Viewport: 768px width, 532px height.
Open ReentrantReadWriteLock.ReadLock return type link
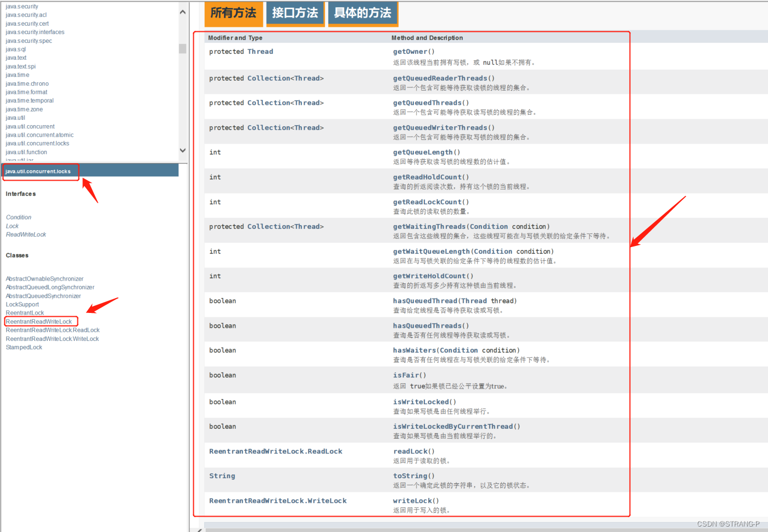(x=276, y=452)
